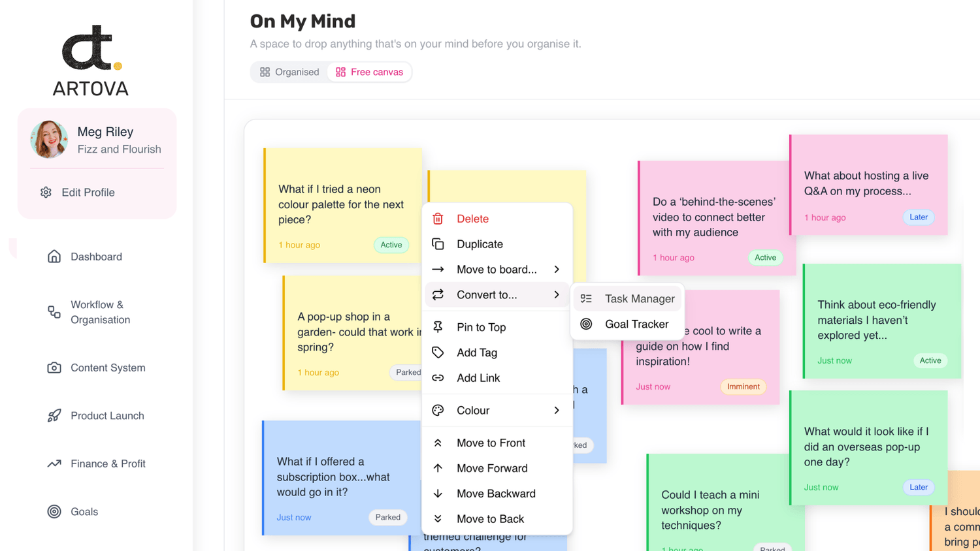
Task: Click the Active tag on the neon palette note
Action: pos(391,245)
